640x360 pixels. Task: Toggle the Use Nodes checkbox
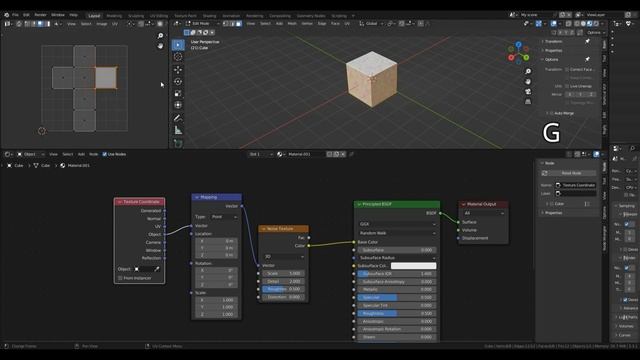click(x=104, y=154)
